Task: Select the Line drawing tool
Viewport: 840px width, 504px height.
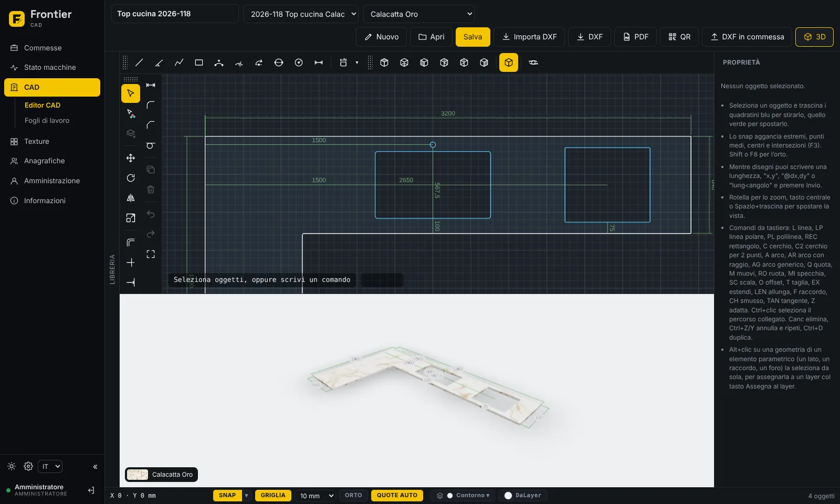Action: coord(139,62)
